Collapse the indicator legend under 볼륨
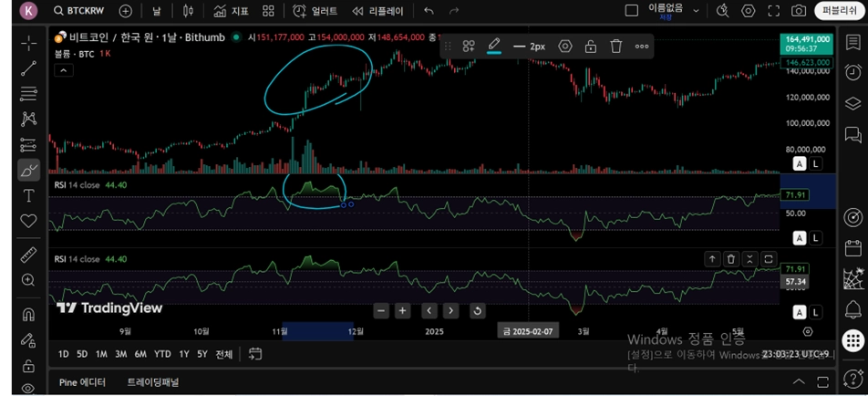This screenshot has width=868, height=396. (63, 70)
